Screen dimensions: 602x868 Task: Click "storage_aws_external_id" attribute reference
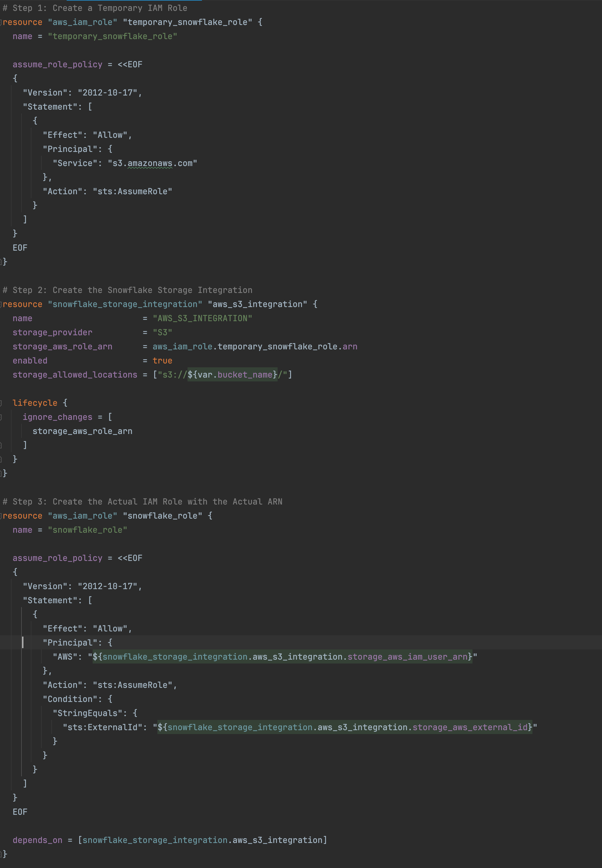[x=470, y=727]
